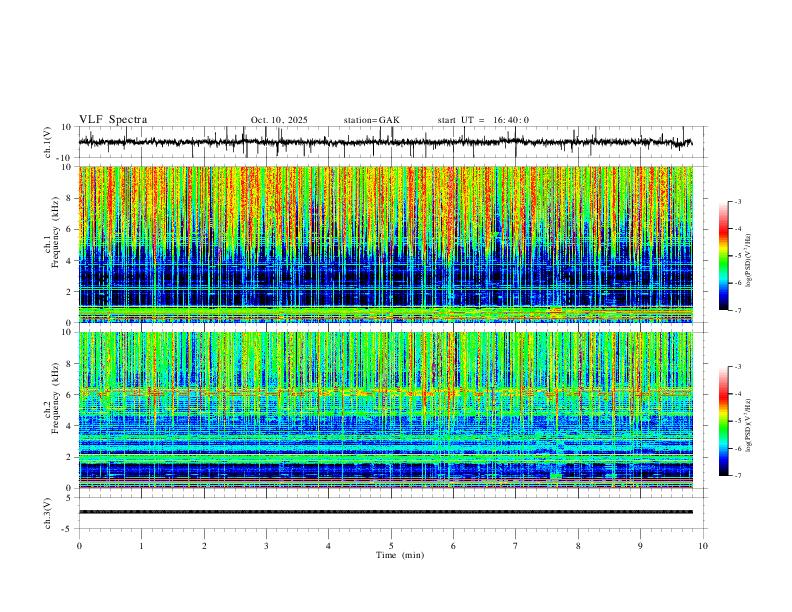Click time axis tick label '3'
Viewport: 792px width, 612px height.
(x=266, y=546)
